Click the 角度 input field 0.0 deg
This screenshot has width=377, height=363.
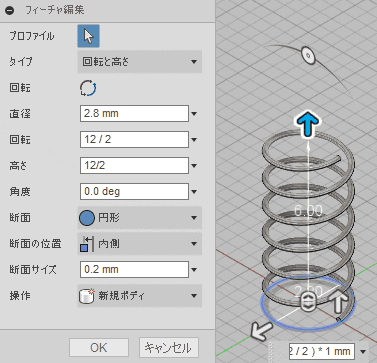coord(134,191)
